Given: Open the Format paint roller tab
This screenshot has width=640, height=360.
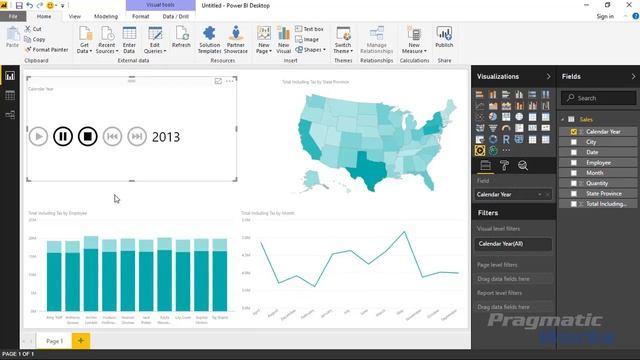Looking at the screenshot, I should [504, 165].
